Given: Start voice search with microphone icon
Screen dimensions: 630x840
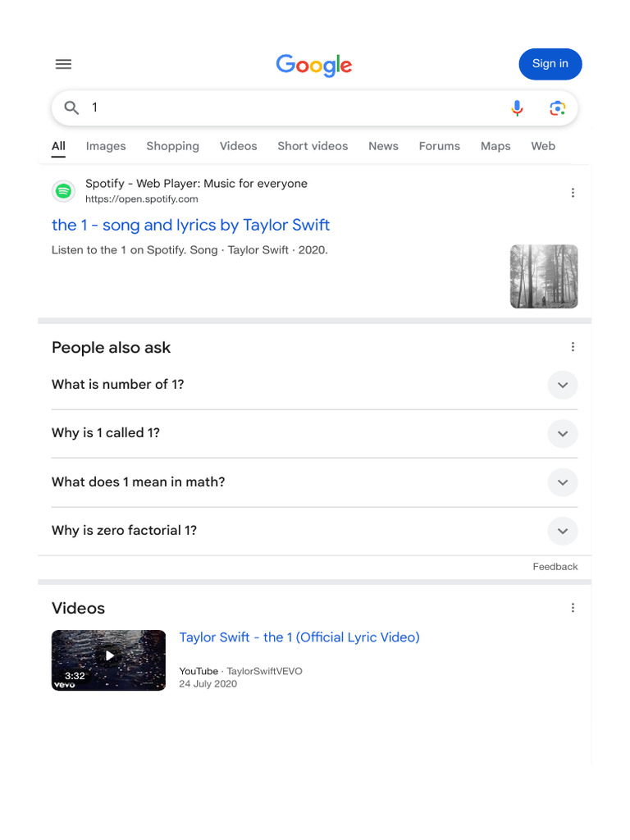Looking at the screenshot, I should 517,107.
